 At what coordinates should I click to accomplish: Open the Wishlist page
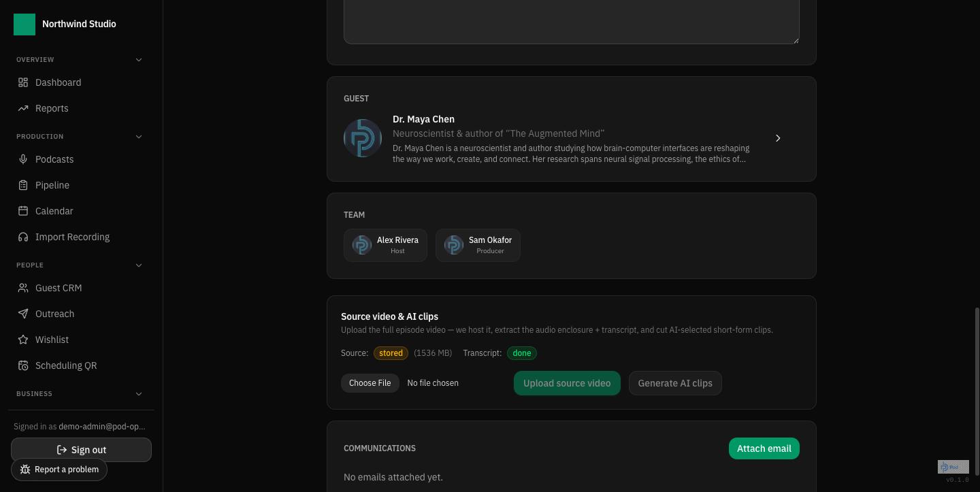click(x=81, y=340)
